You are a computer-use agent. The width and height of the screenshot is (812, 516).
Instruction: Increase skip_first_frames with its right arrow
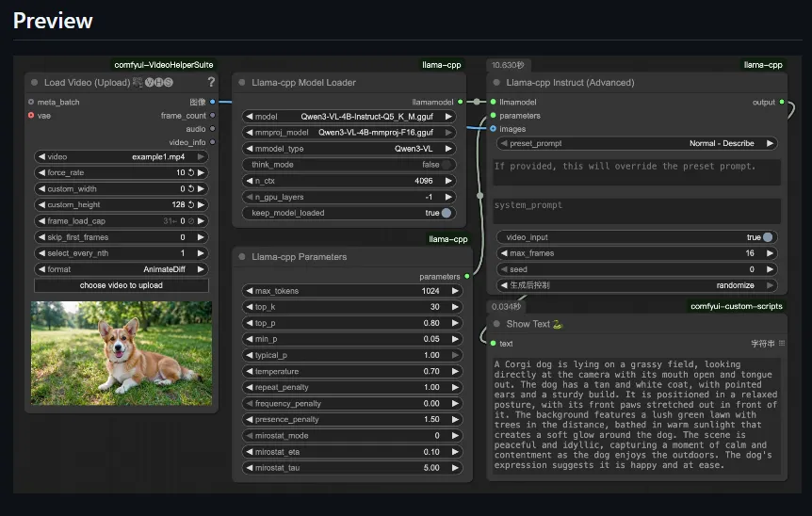201,237
